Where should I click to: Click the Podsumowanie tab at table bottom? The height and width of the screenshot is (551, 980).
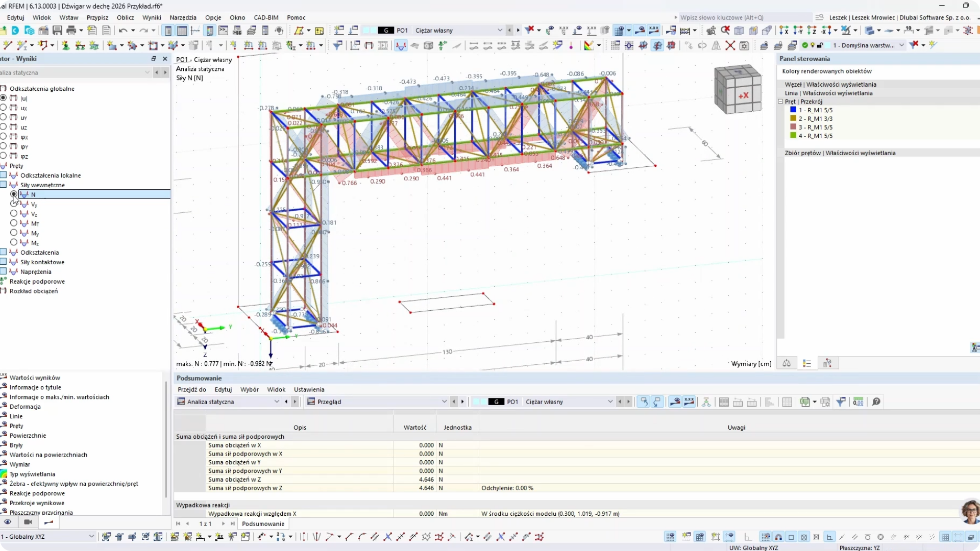[x=263, y=524]
